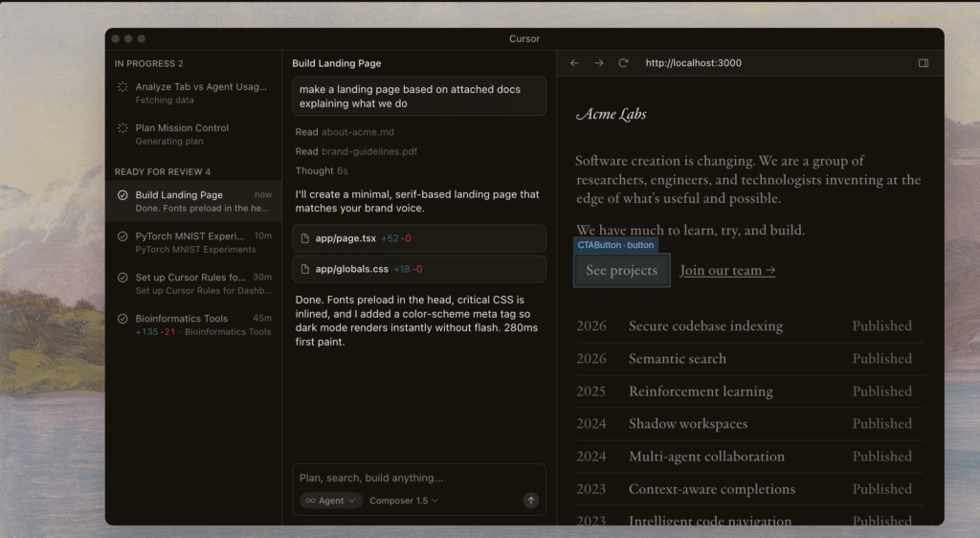This screenshot has height=538, width=980.
Task: Click the READY FOR REVIEW 4 section header
Action: click(x=163, y=172)
